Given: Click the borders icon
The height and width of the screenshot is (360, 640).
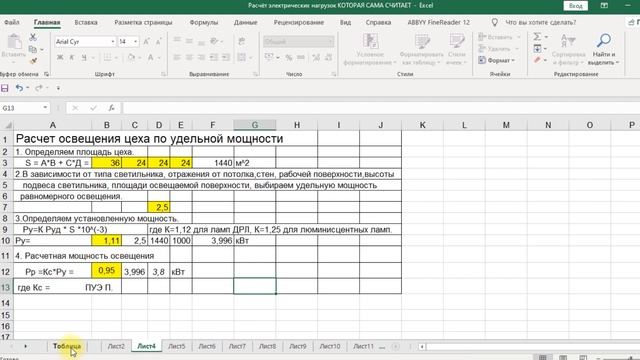Looking at the screenshot, I should click(107, 58).
